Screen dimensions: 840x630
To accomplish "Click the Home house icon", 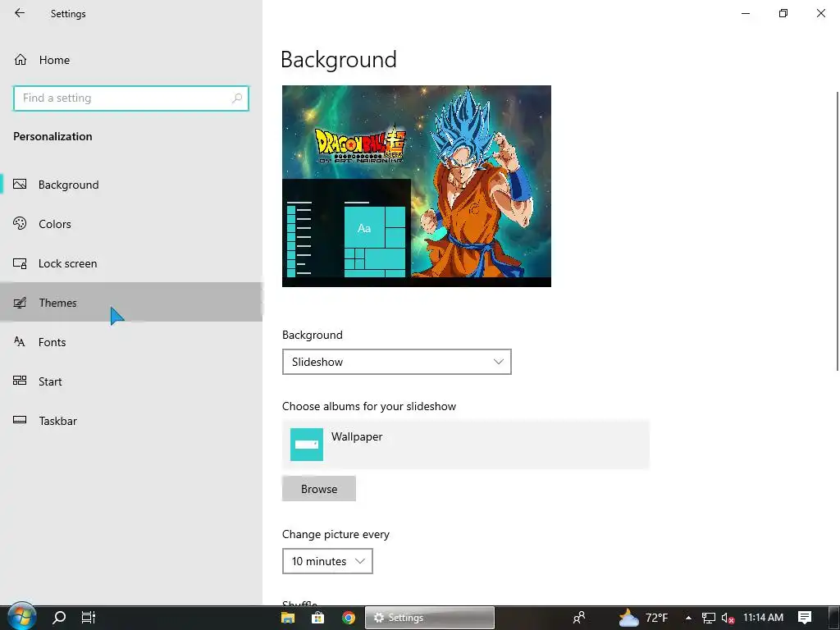I will pyautogui.click(x=21, y=59).
